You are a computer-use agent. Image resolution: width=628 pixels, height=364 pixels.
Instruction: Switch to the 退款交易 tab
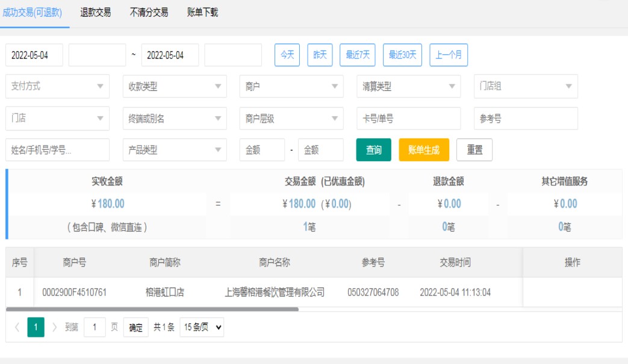click(96, 13)
